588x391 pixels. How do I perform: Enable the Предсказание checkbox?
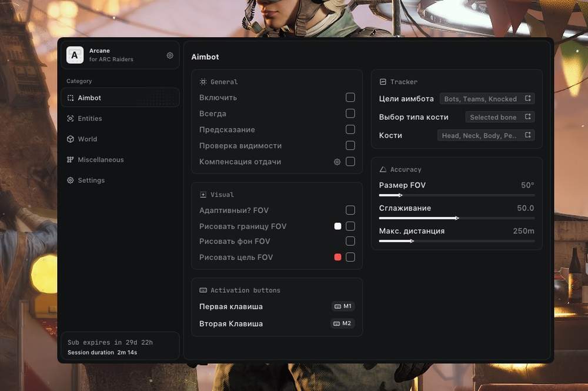(350, 129)
